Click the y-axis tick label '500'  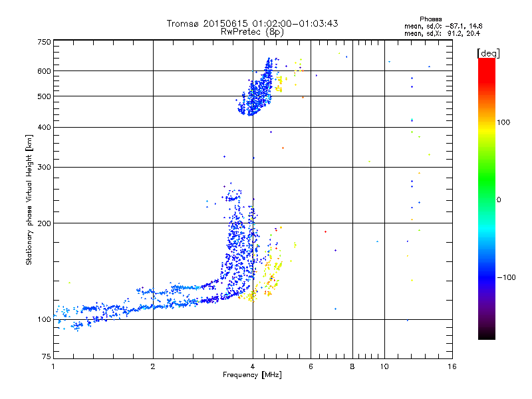click(45, 96)
